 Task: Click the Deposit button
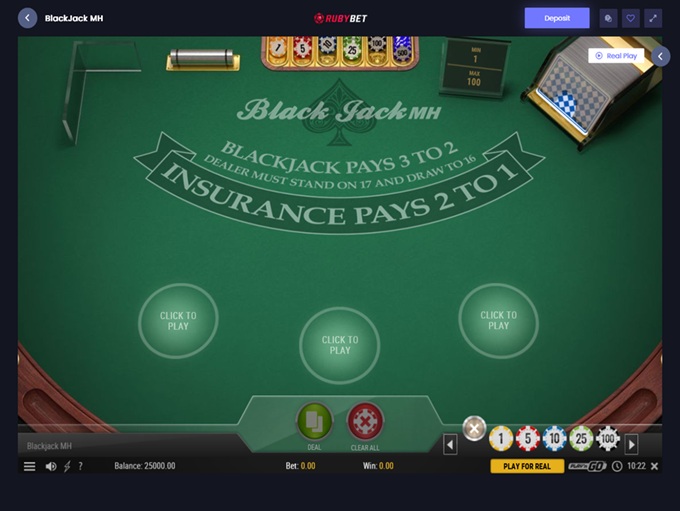557,18
